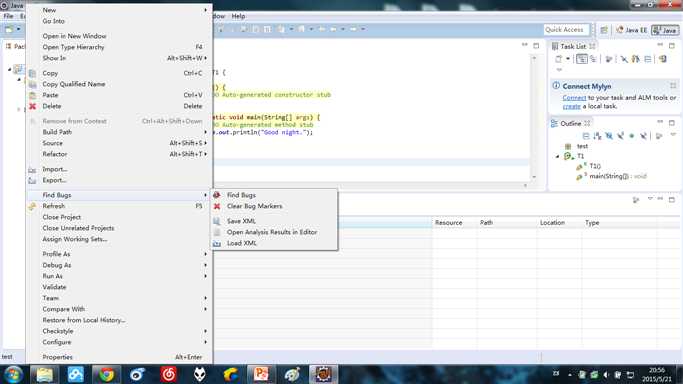Open Windows Start orb
683x384 pixels.
(x=13, y=374)
